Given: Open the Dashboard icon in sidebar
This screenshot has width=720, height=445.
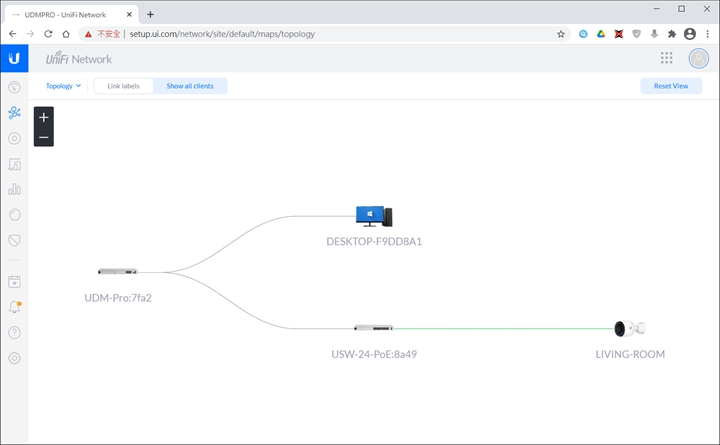Looking at the screenshot, I should tap(14, 87).
